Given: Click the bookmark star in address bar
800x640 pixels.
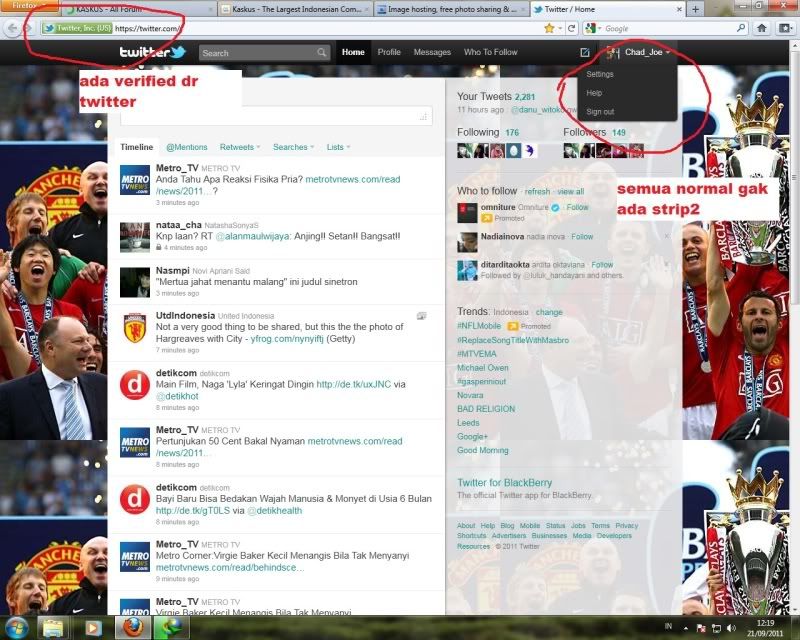Looking at the screenshot, I should [549, 29].
